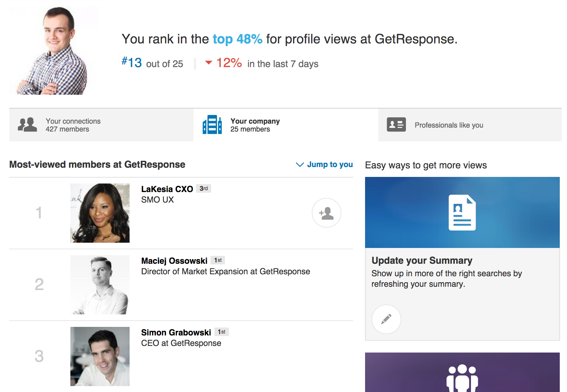Open Maciej Ossowski's profile name link
Viewport: 567px width, 392px height.
[174, 261]
